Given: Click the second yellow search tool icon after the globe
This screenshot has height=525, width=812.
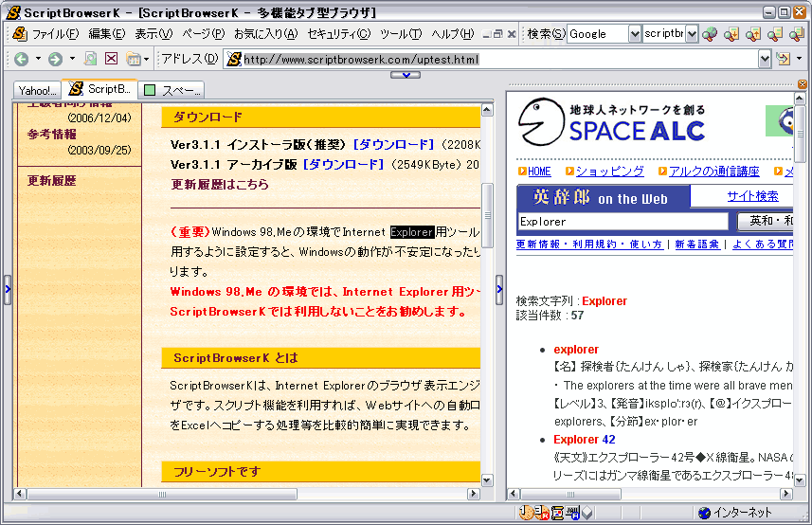Looking at the screenshot, I should point(753,34).
